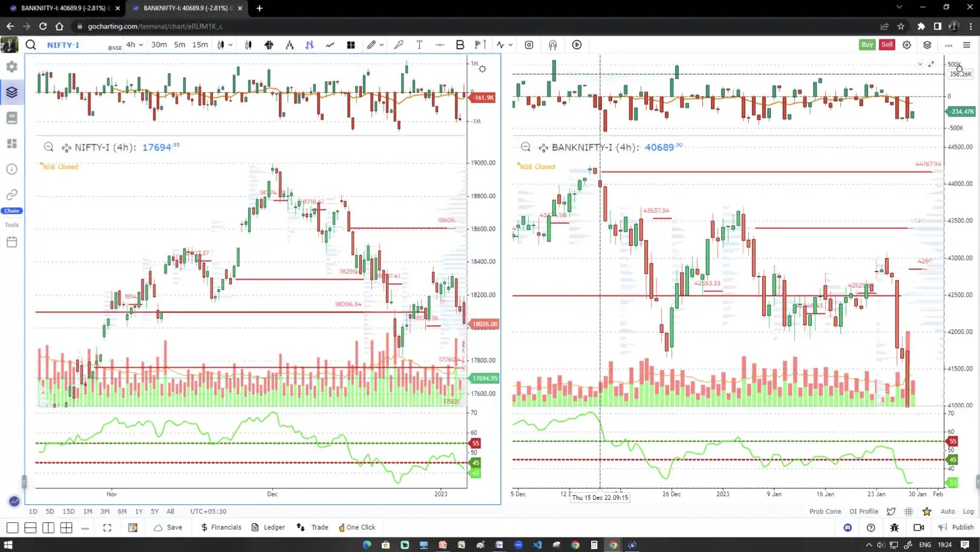Toggle Log scale at bottom right
The width and height of the screenshot is (980, 552).
(969, 511)
